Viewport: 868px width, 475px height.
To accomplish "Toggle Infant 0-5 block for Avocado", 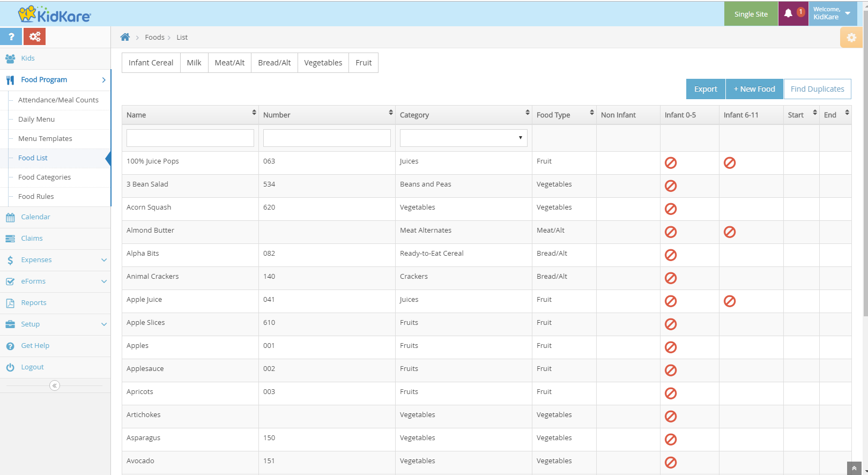I will coord(671,463).
